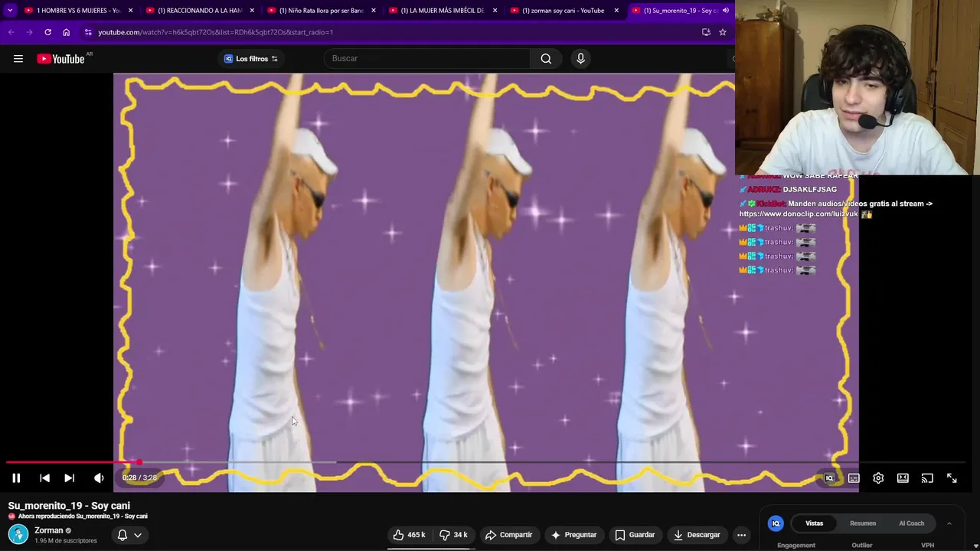Viewport: 980px width, 551px height.
Task: Go back in browser history
Action: [11, 32]
